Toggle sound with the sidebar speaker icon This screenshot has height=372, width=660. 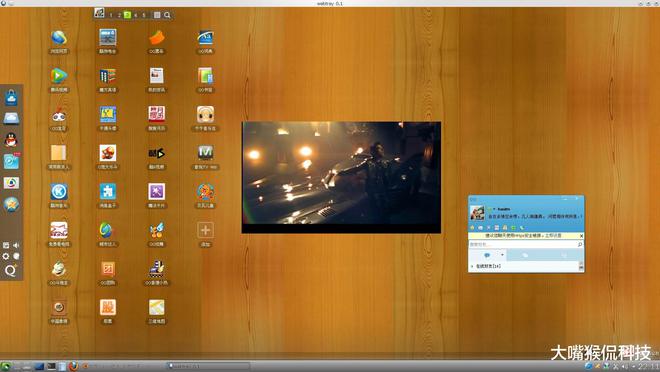pos(16,245)
